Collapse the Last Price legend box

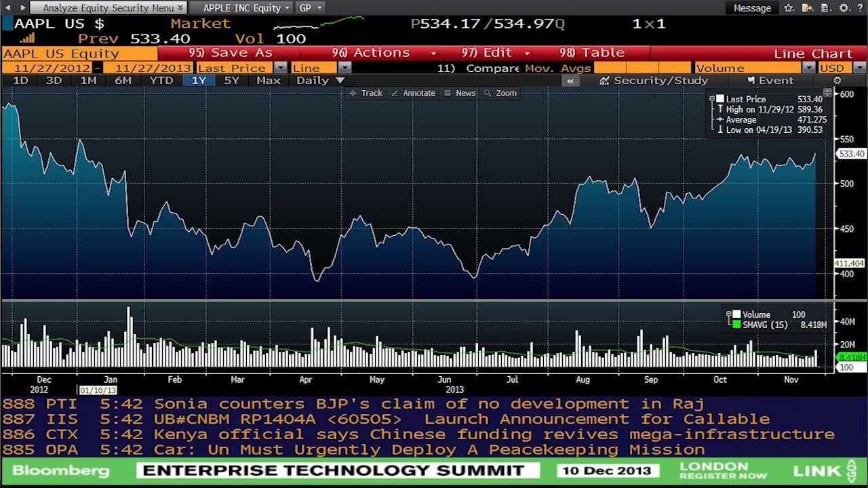tap(711, 99)
